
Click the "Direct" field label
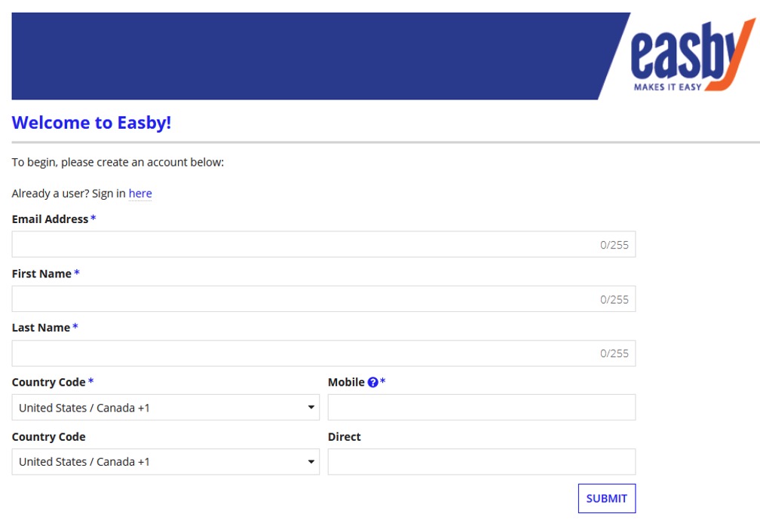pyautogui.click(x=344, y=437)
